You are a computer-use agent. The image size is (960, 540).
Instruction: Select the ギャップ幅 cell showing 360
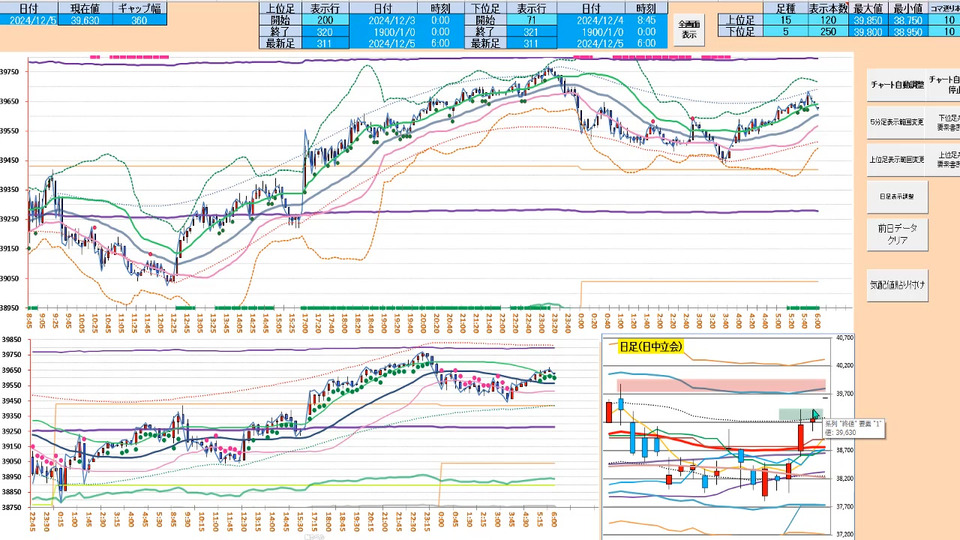140,20
